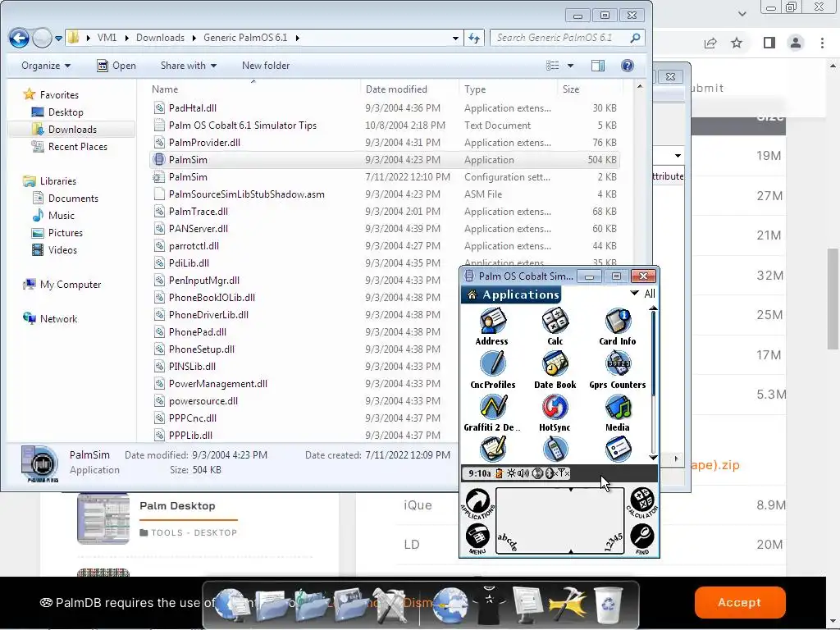
Task: Click the home icon beside Applications title
Action: (x=472, y=294)
